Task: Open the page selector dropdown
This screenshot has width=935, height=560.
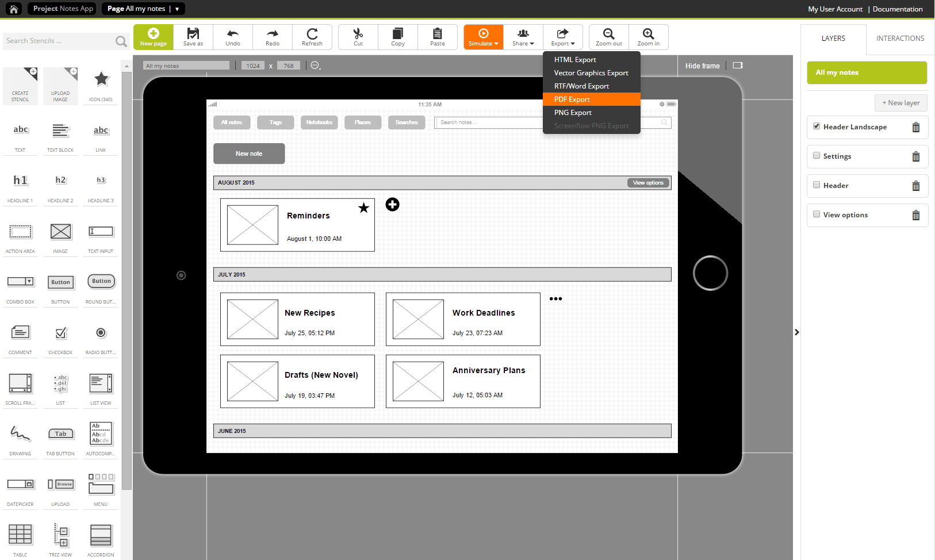Action: (x=177, y=9)
